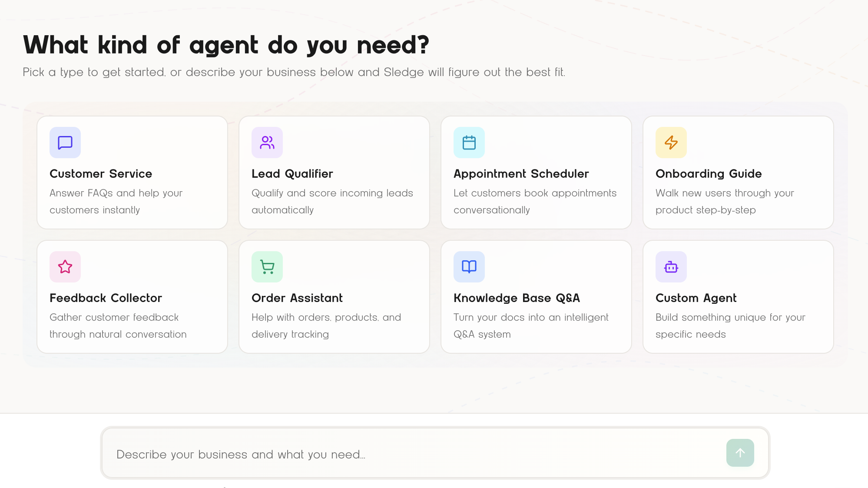Choose the Custom Agent title
The image size is (868, 488).
[x=696, y=298]
